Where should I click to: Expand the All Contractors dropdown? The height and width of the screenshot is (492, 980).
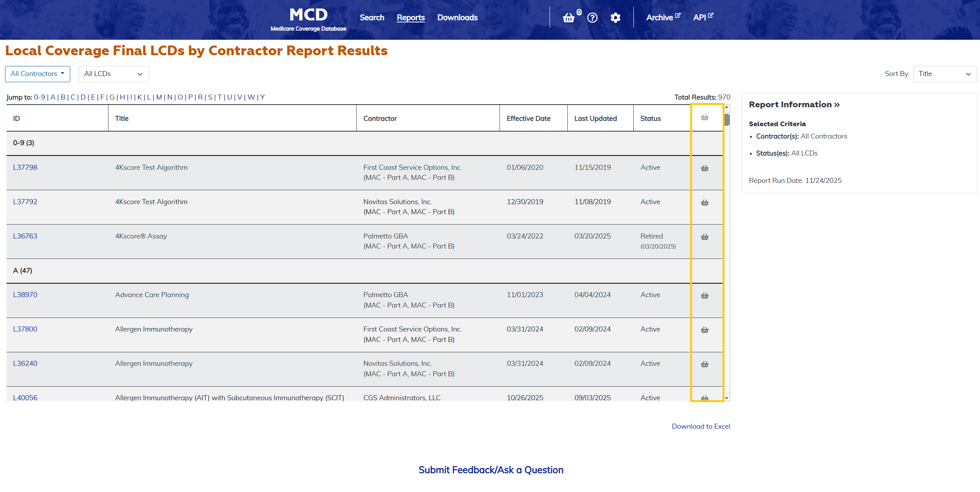(37, 74)
